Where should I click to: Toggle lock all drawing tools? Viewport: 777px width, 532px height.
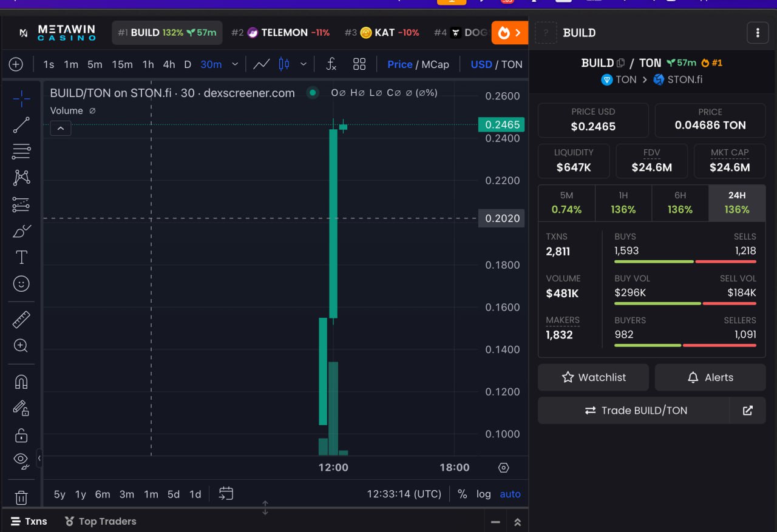click(21, 435)
